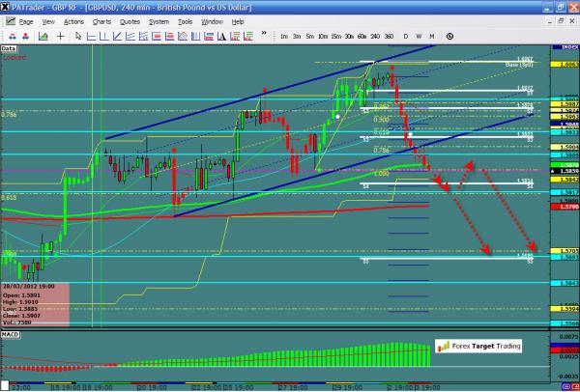Open the Quotes dropdown menu

pos(130,20)
